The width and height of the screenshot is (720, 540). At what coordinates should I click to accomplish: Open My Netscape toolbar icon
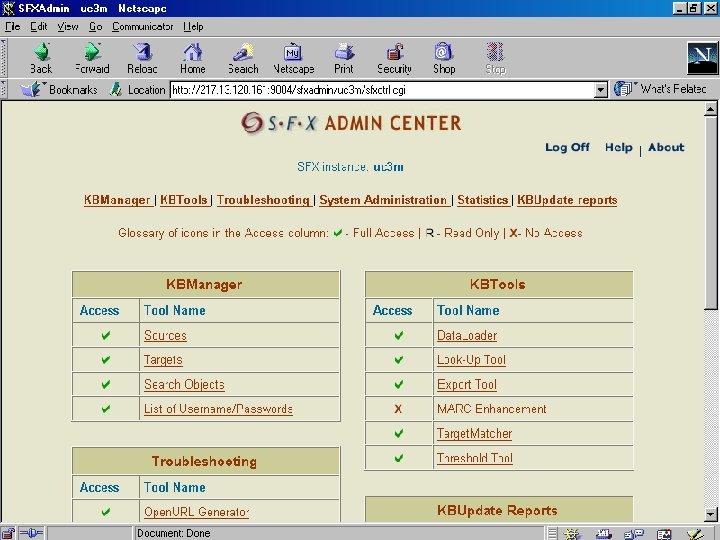[293, 52]
